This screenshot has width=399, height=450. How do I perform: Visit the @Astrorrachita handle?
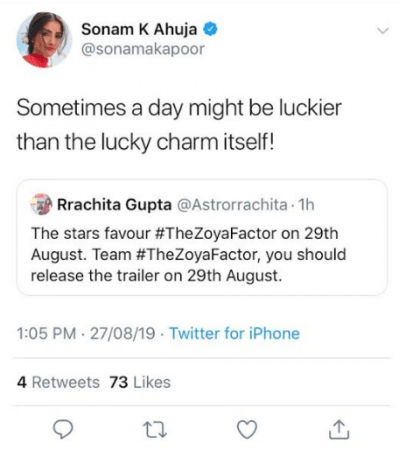point(232,204)
